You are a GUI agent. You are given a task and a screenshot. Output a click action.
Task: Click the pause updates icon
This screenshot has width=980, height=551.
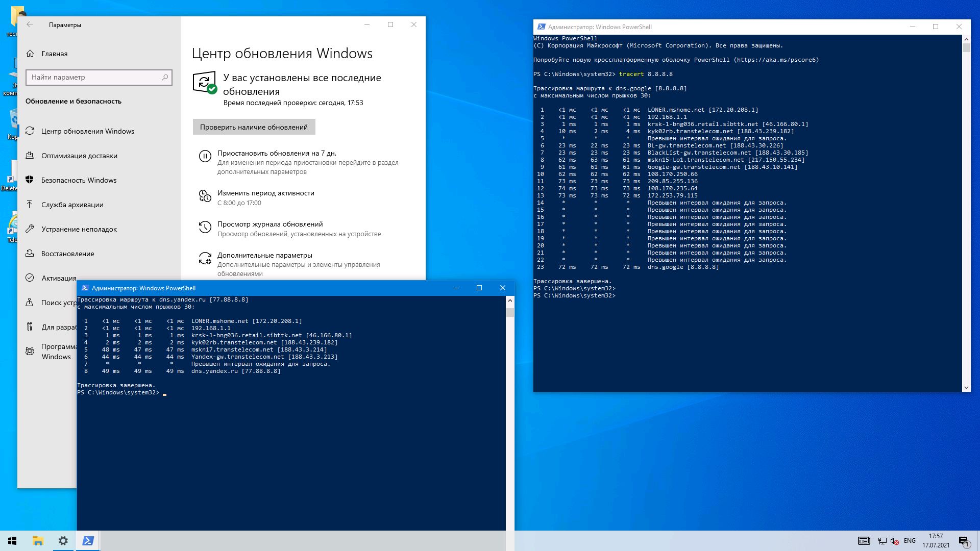point(205,157)
